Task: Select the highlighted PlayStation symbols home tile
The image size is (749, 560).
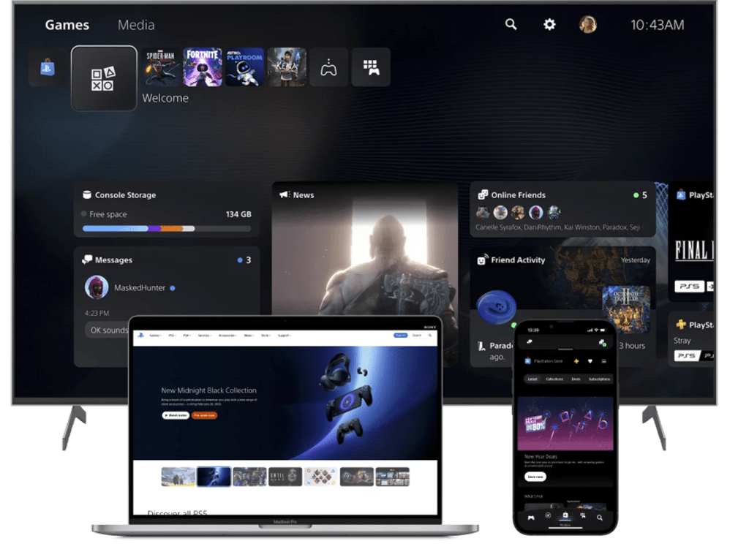Action: (x=104, y=79)
